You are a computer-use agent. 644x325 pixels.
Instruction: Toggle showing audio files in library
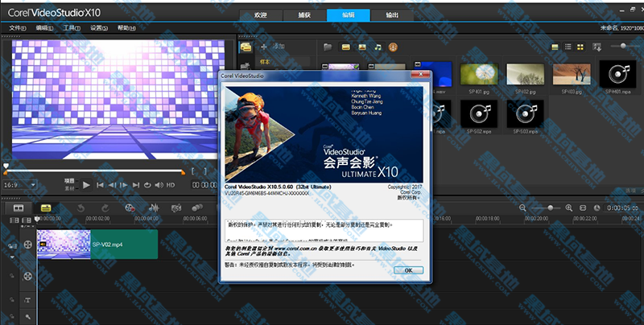click(378, 47)
